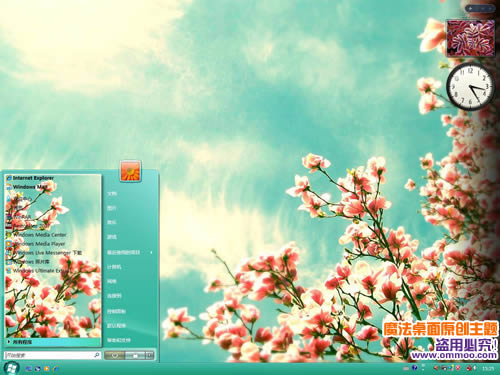Open Windows Media Player from Start menu

36,244
